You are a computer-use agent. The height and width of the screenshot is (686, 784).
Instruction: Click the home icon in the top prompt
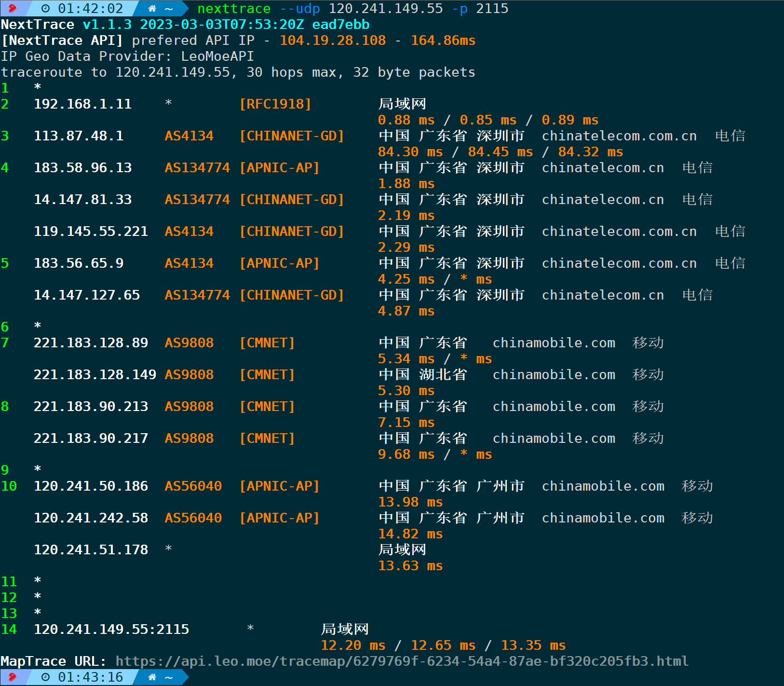152,9
